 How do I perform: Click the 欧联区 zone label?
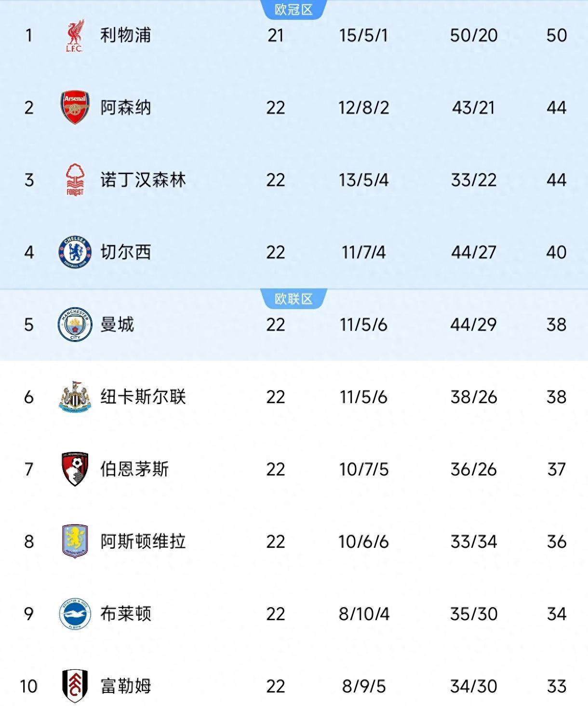294,299
